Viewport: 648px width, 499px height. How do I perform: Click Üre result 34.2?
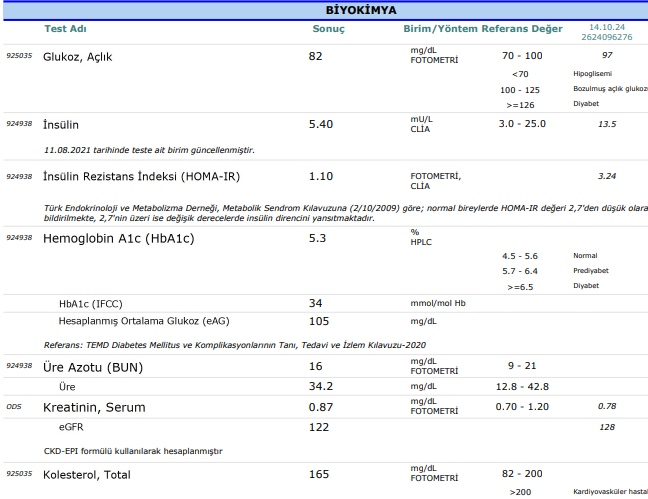(321, 386)
